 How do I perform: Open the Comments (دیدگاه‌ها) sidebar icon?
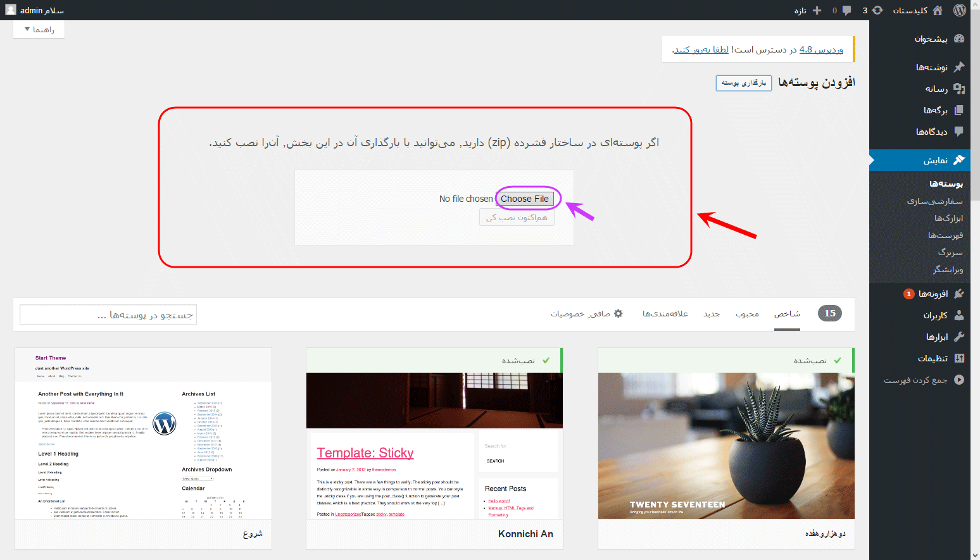coord(959,132)
